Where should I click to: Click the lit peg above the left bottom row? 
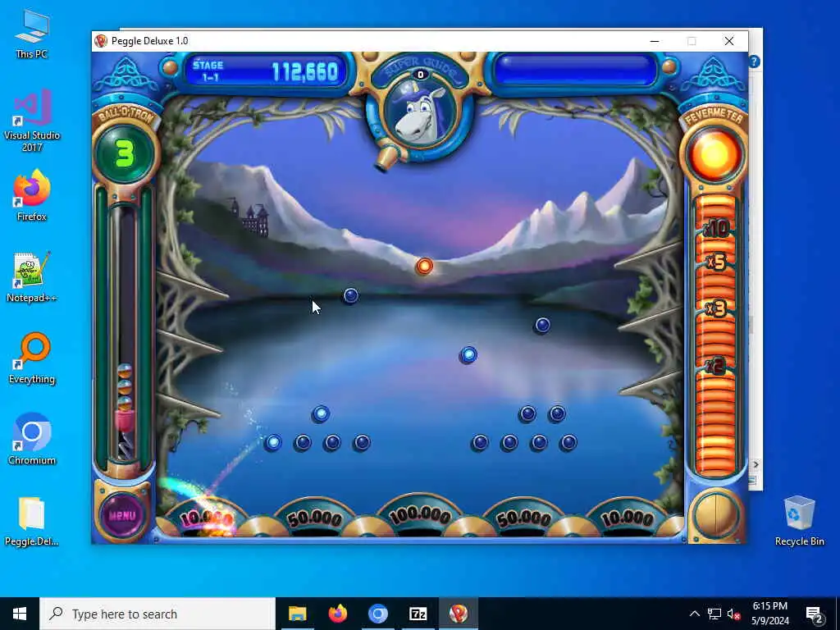(x=321, y=413)
